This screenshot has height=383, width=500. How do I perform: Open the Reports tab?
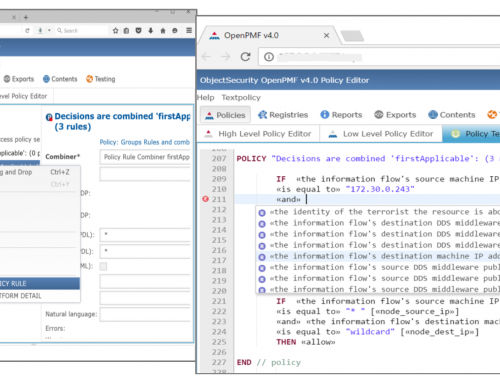(341, 115)
